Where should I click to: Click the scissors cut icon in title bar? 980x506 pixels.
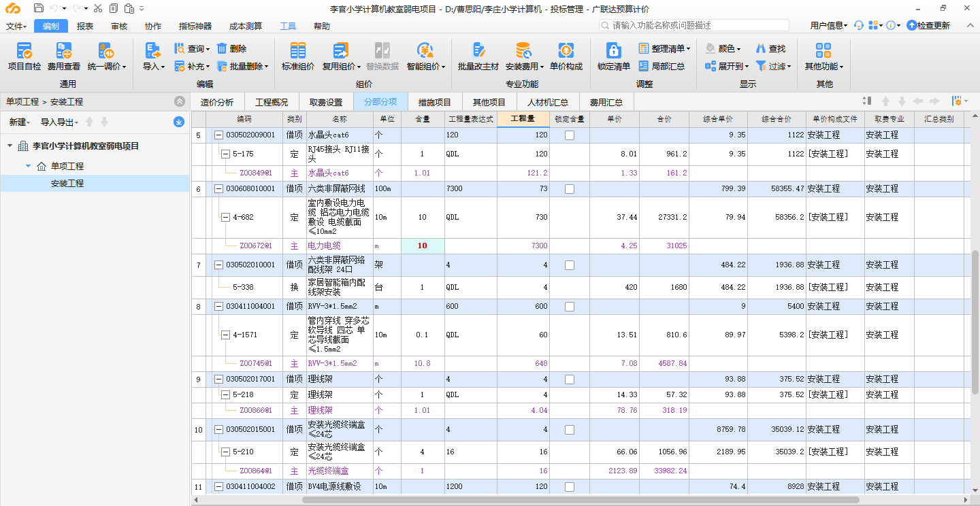(97, 8)
